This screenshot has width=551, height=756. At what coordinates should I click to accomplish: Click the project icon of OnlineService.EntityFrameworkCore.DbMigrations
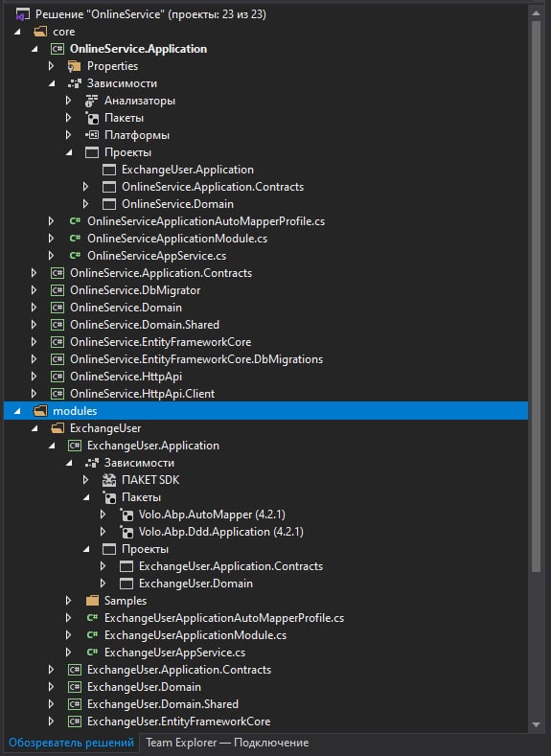click(x=57, y=359)
